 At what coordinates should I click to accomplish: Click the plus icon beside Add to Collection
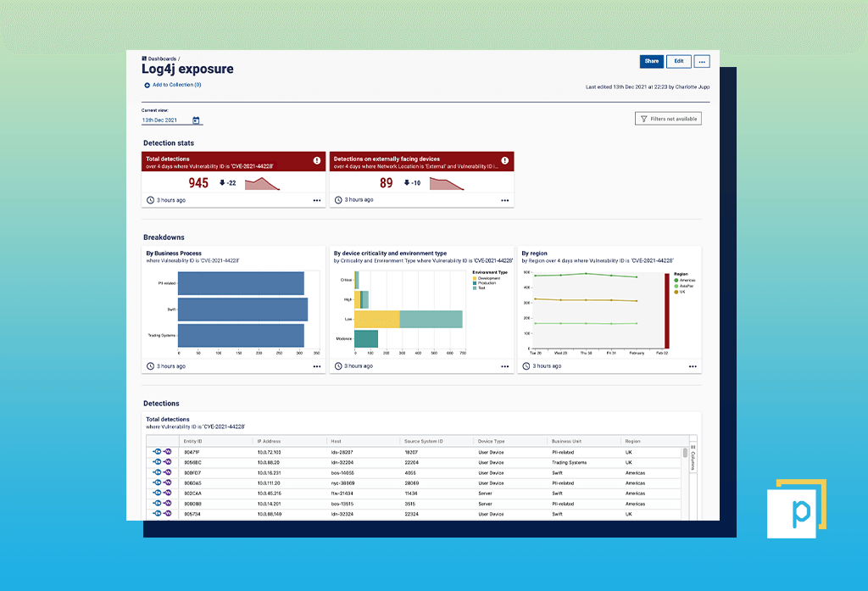tap(147, 86)
